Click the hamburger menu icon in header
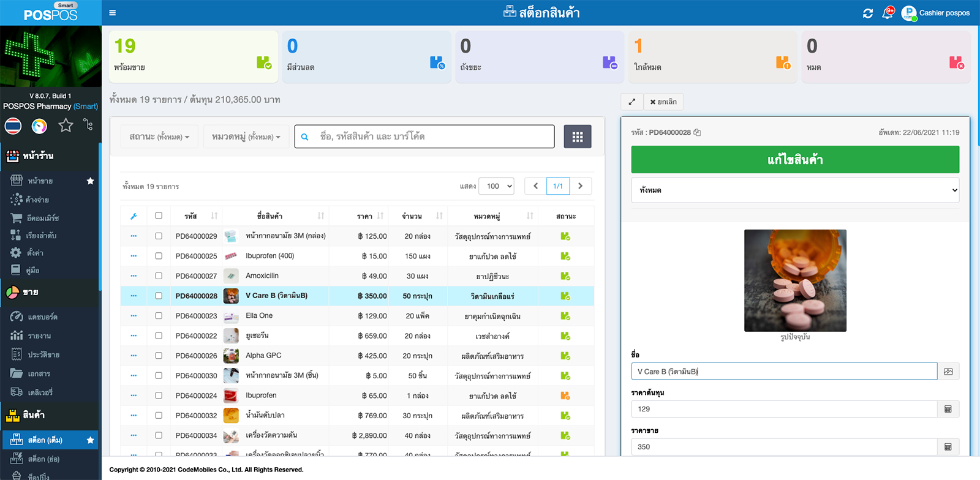Viewport: 980px width, 480px height. [x=112, y=13]
